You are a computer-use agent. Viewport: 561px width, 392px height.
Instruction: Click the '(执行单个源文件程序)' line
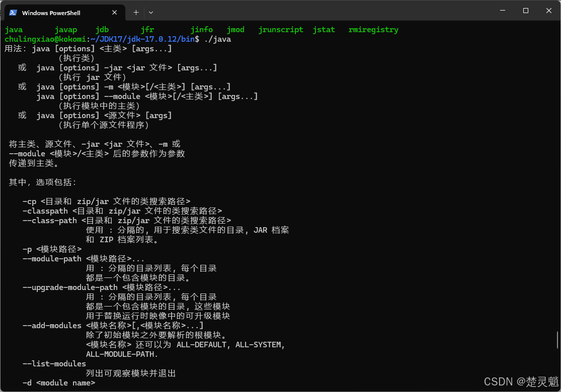coord(104,125)
